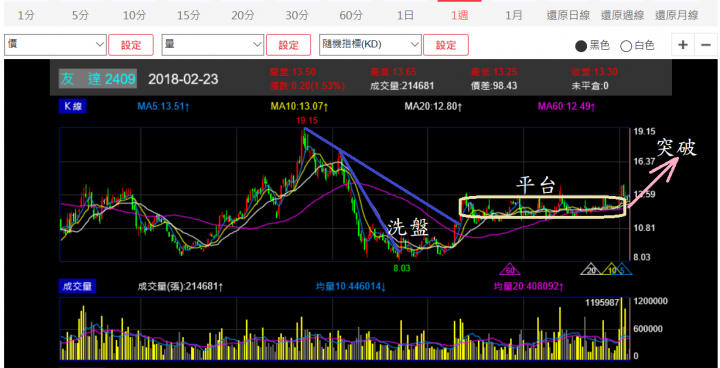
Task: Open the 還原週線 tab
Action: coord(622,15)
